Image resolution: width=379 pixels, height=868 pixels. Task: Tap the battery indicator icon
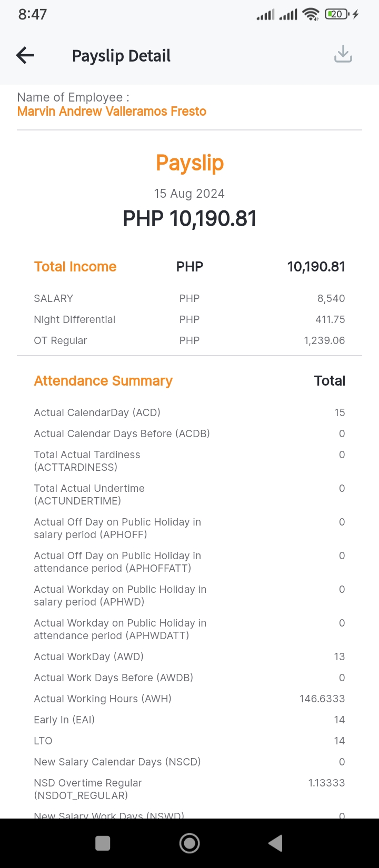(337, 15)
